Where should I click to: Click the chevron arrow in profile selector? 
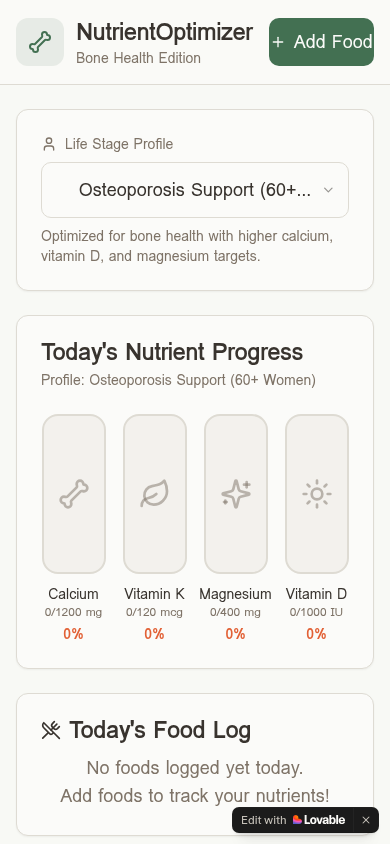tap(328, 190)
